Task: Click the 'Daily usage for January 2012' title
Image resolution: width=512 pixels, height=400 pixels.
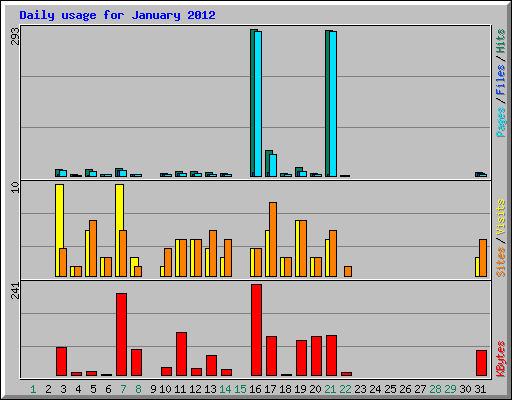Action: pos(117,15)
